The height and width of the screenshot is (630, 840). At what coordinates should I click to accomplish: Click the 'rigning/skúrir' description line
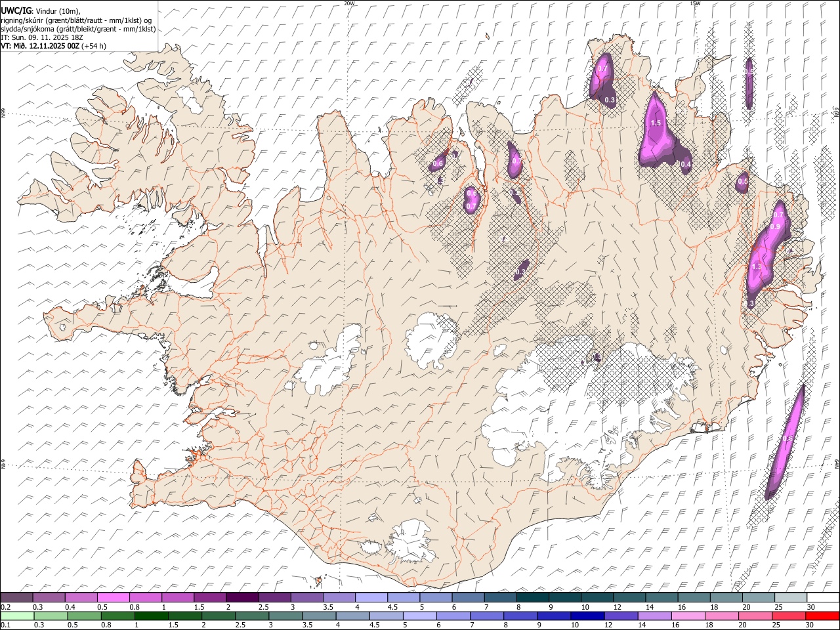tap(76, 20)
